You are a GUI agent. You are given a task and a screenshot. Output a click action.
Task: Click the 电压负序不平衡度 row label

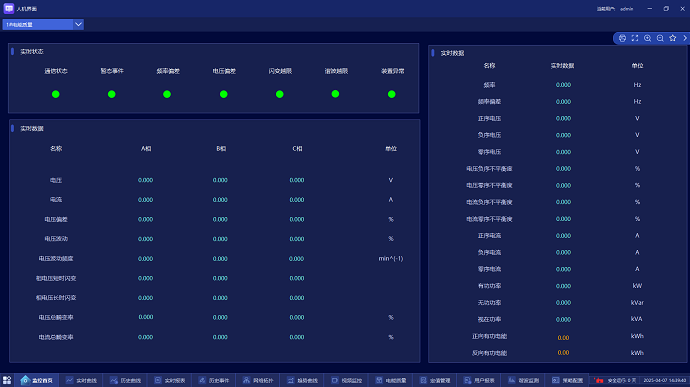pyautogui.click(x=489, y=169)
